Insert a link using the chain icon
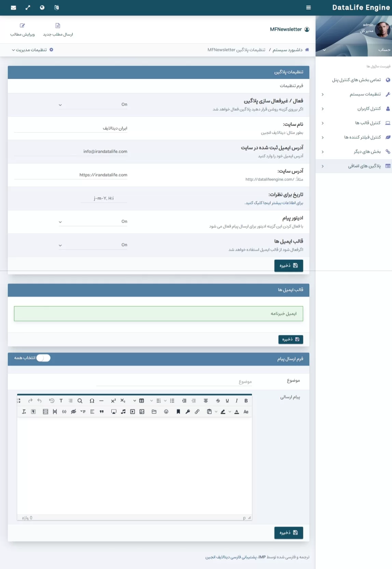The width and height of the screenshot is (392, 569). coord(197,412)
